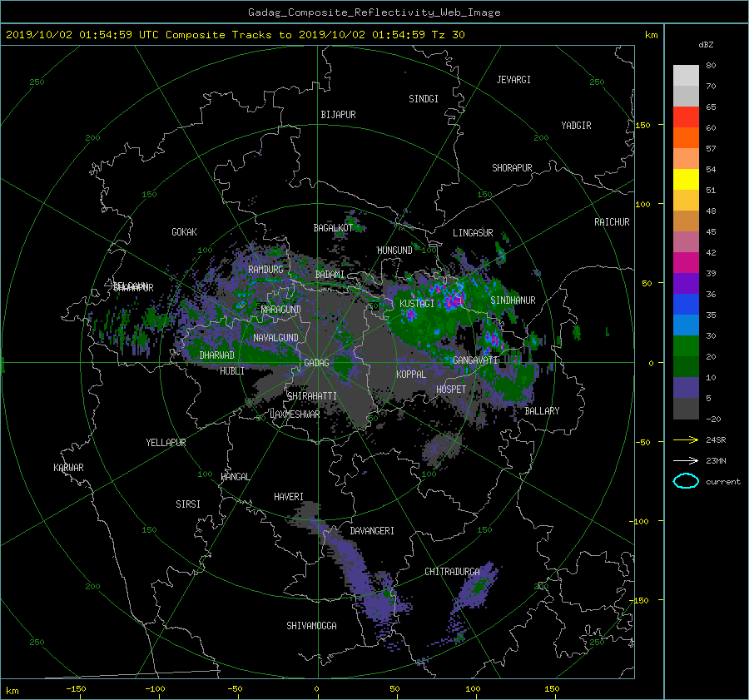Click the 'HANGAL' city label

click(x=236, y=477)
